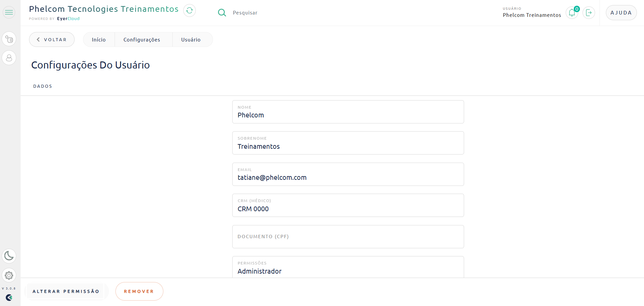Open the Permissões Administrador dropdown
This screenshot has height=306, width=644.
click(348, 268)
